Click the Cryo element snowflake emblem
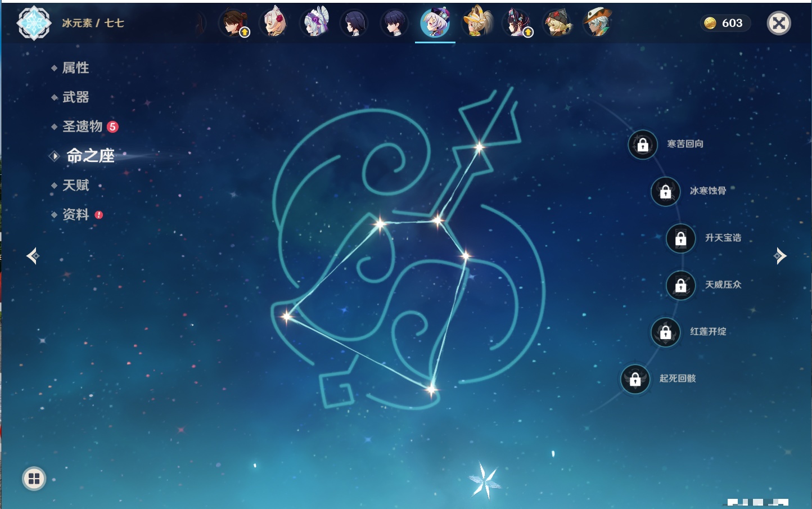 [x=34, y=23]
